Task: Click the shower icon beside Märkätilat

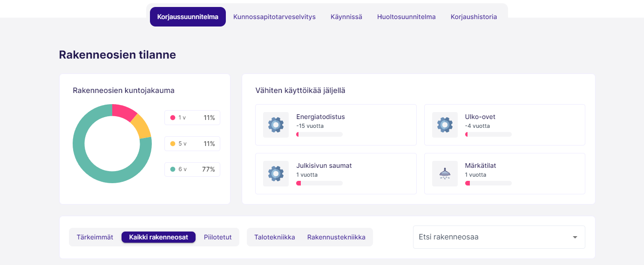Action: 445,173
